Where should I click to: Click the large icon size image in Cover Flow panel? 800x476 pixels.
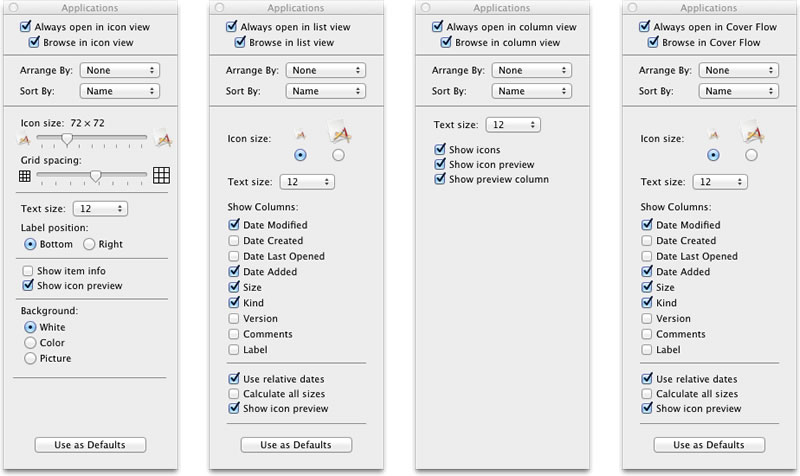(750, 133)
